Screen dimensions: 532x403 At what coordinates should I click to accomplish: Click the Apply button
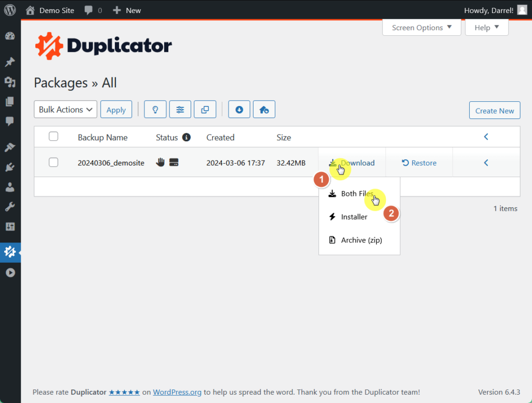pyautogui.click(x=116, y=110)
